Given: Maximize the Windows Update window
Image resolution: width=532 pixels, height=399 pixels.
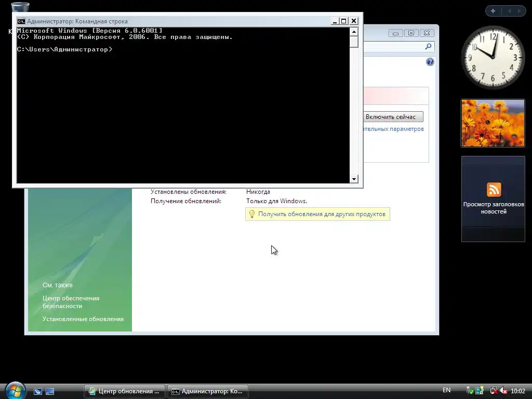Looking at the screenshot, I should [x=411, y=33].
